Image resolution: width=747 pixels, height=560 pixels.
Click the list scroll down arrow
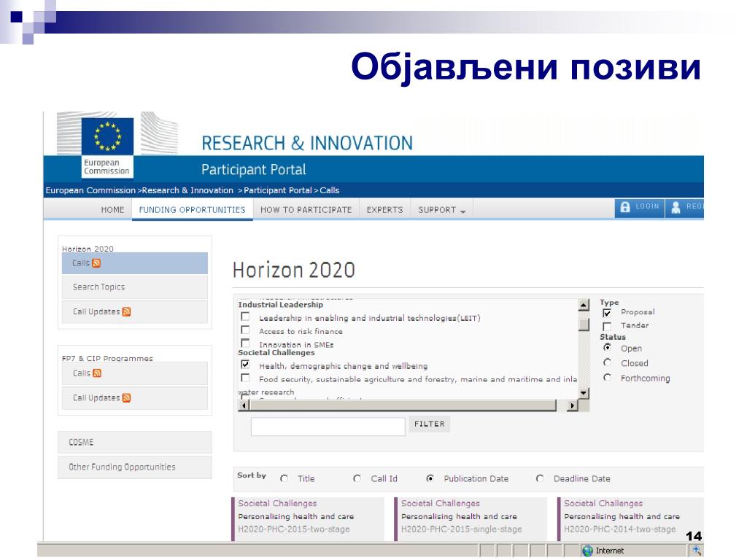coord(584,393)
